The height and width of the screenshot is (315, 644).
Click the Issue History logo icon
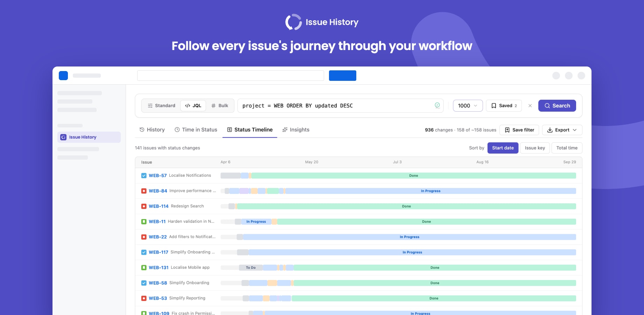pyautogui.click(x=293, y=22)
